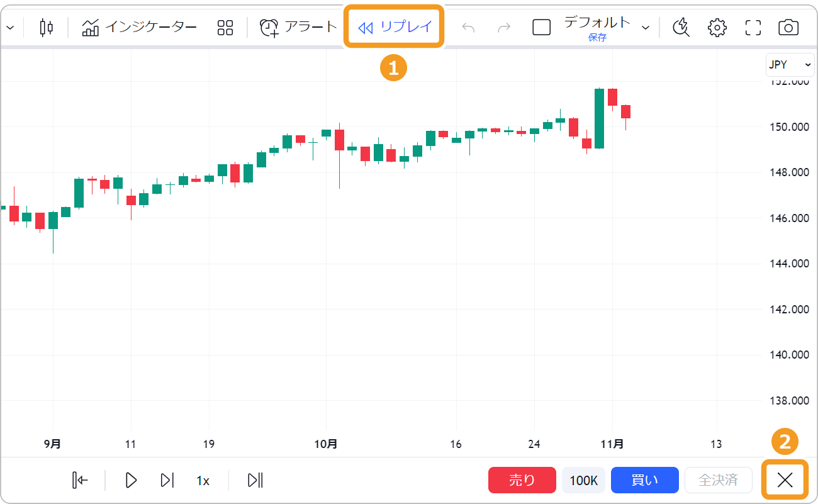This screenshot has width=818, height=504.
Task: Click the 10月 date label on time axis
Action: (326, 444)
